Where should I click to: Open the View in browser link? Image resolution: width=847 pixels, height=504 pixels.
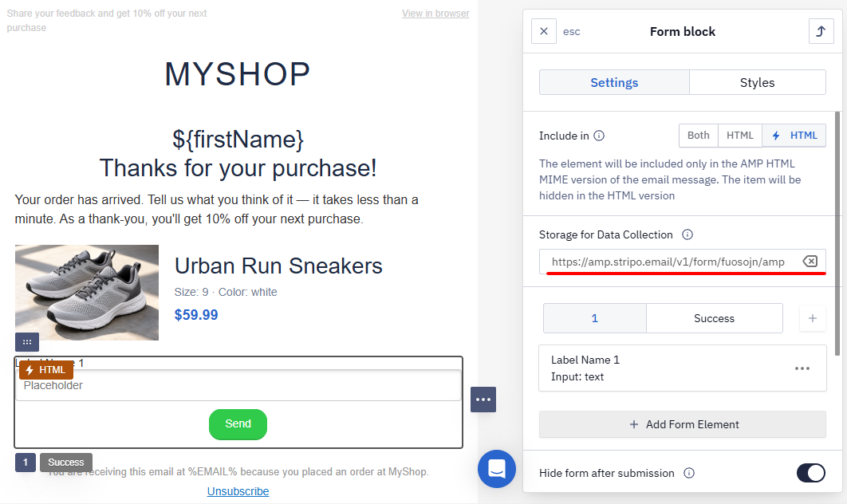tap(435, 14)
